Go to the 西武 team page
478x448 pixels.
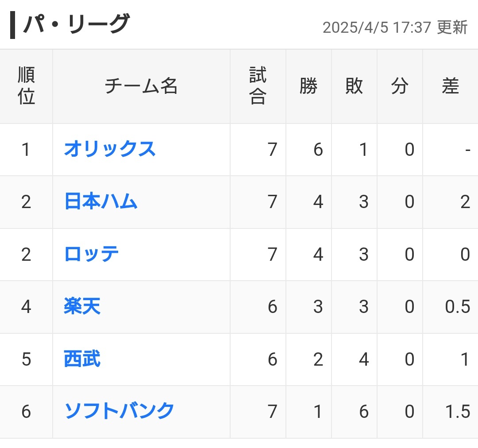[x=82, y=359]
